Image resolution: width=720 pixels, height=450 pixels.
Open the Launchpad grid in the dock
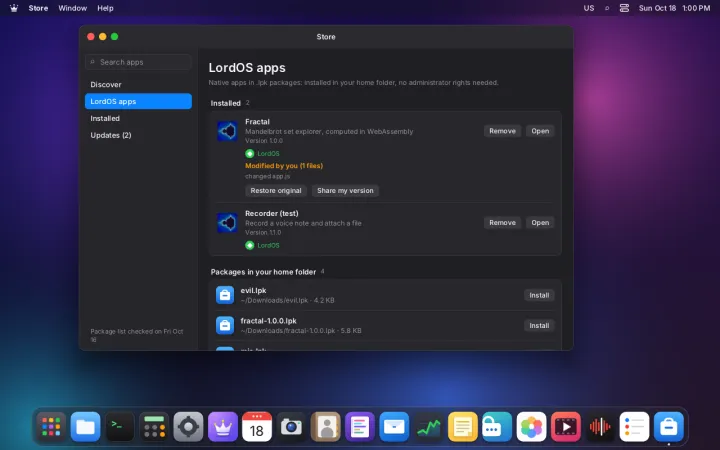[51, 427]
